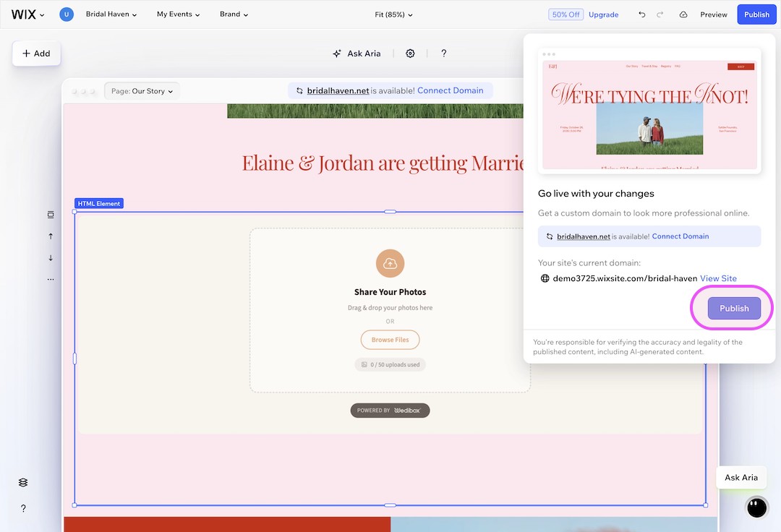Move the HTML Element up with the arrow icon

pos(51,236)
